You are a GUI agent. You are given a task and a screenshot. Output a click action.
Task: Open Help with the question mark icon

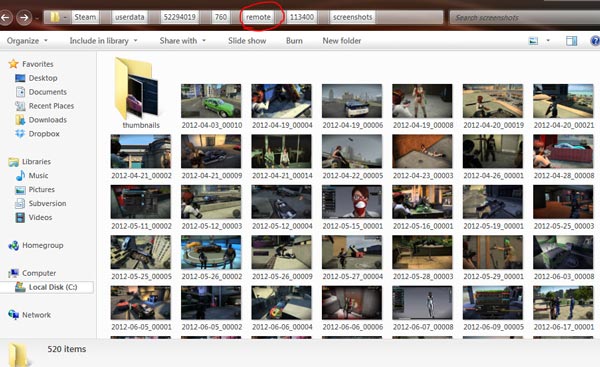click(595, 41)
